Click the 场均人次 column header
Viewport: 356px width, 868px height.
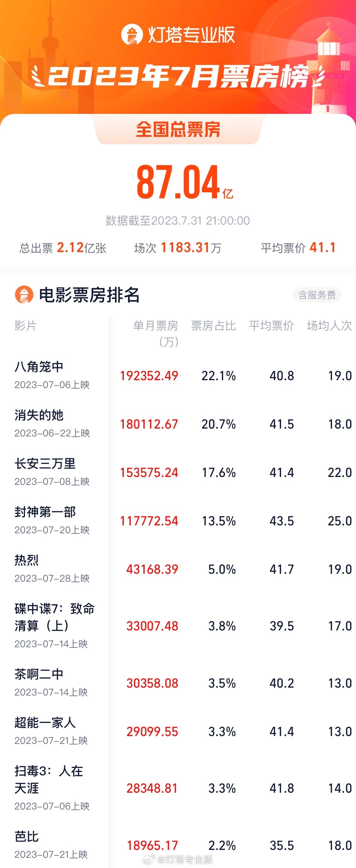(329, 326)
